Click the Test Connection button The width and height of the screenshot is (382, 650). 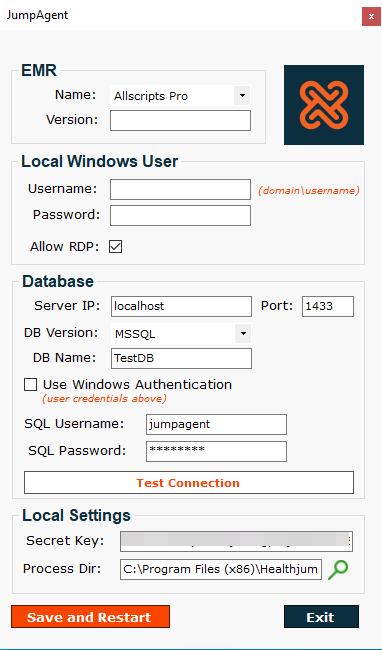(x=189, y=483)
